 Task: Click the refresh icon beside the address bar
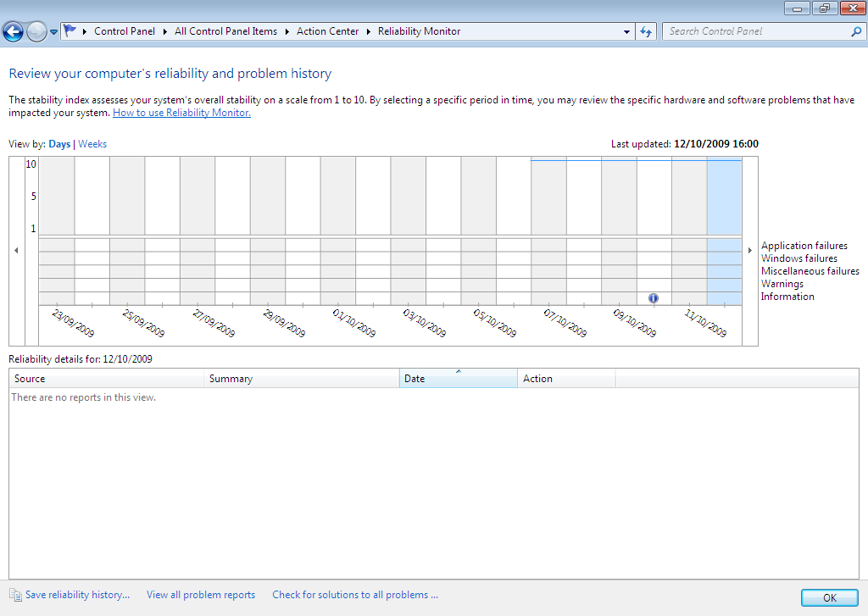[x=646, y=31]
